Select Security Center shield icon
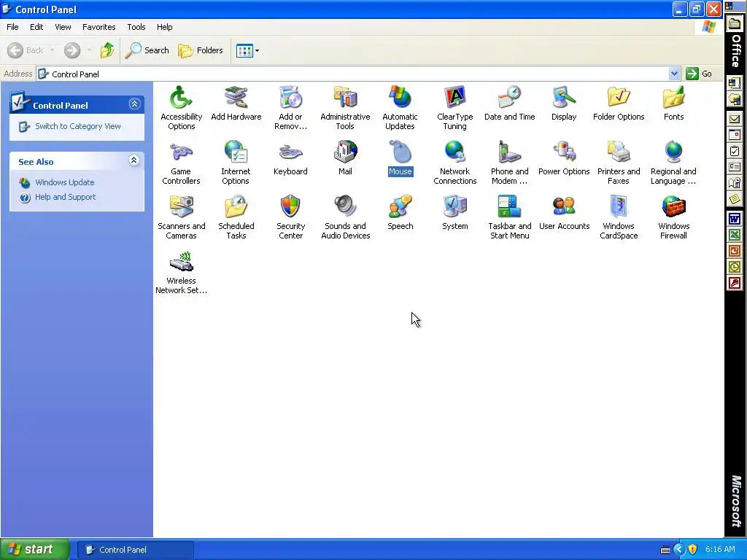This screenshot has width=747, height=560. tap(290, 207)
